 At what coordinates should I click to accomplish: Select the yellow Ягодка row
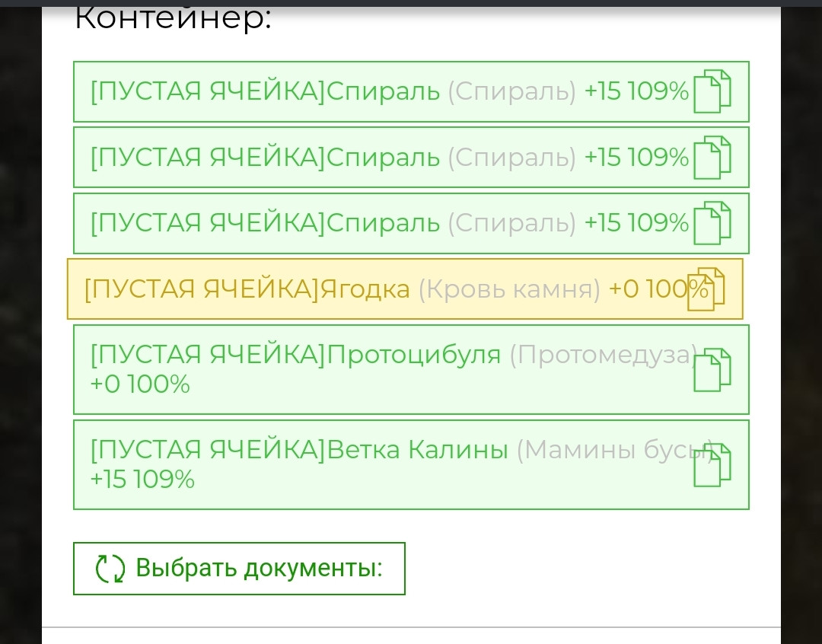405,289
